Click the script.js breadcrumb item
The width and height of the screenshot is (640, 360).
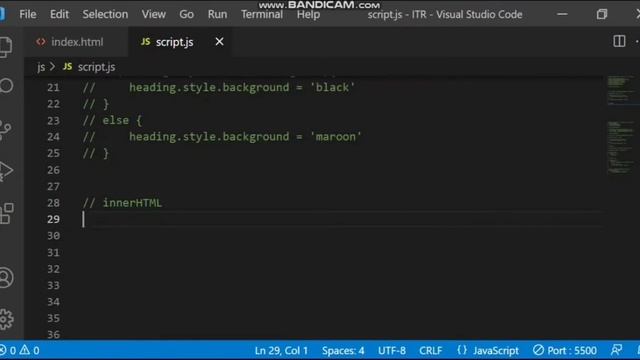pos(96,67)
